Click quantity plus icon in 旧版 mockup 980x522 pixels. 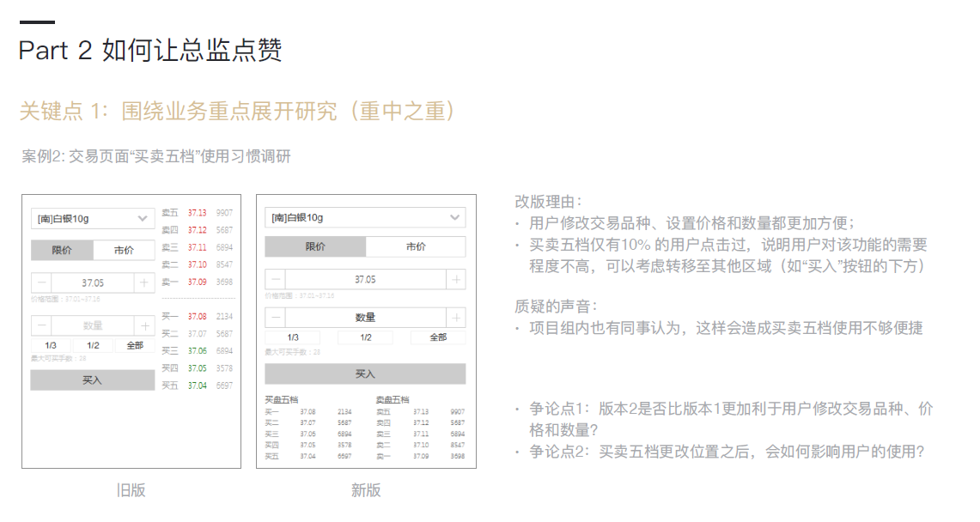pos(144,325)
